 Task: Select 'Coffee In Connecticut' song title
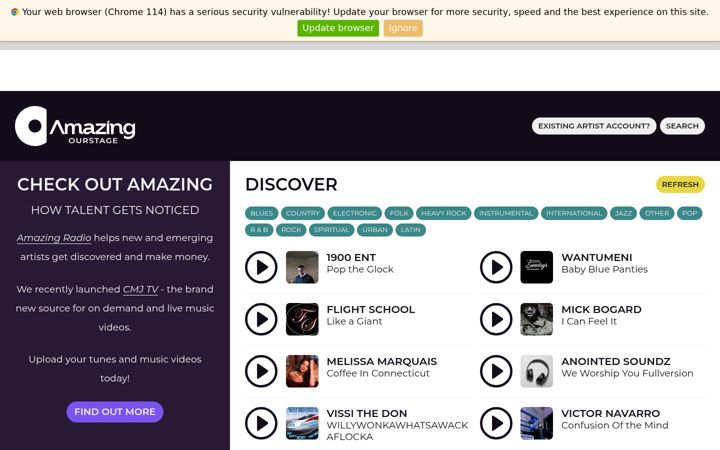click(378, 373)
